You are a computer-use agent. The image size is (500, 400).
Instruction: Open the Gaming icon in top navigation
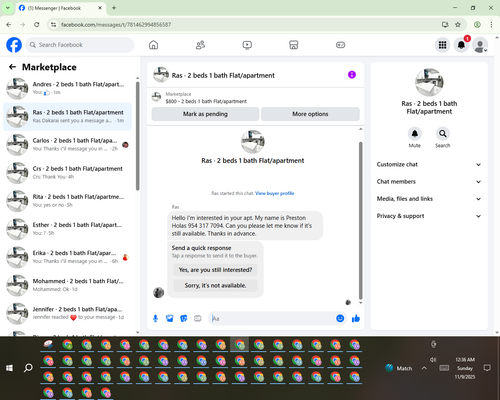point(340,45)
